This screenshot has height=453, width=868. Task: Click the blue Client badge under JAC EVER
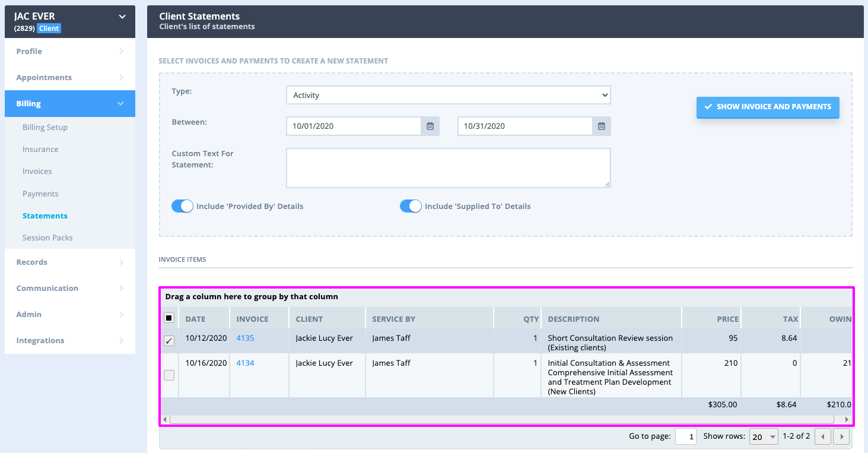49,28
